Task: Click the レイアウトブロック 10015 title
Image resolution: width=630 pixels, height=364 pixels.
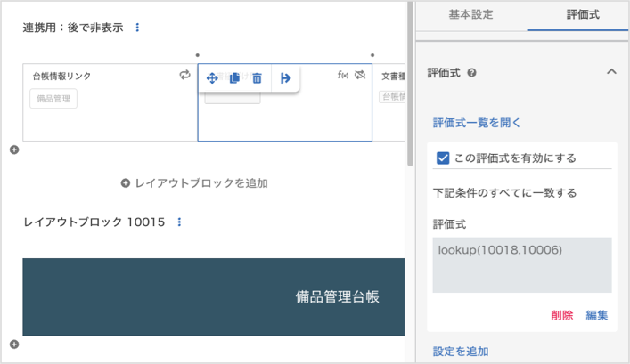Action: 94,222
